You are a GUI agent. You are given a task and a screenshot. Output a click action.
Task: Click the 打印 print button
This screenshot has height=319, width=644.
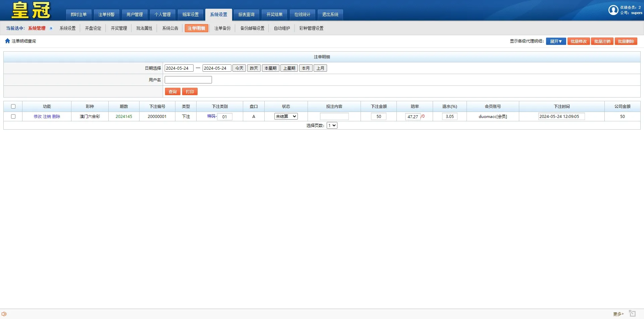pos(190,91)
